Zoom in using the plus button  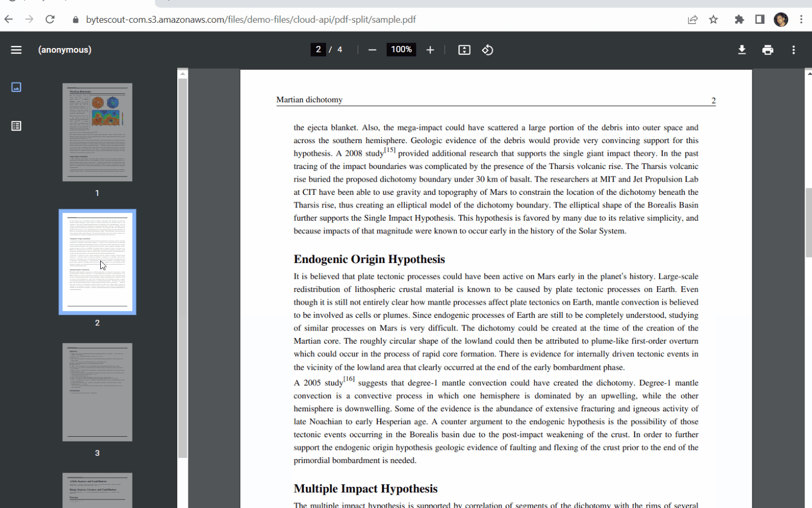tap(430, 50)
